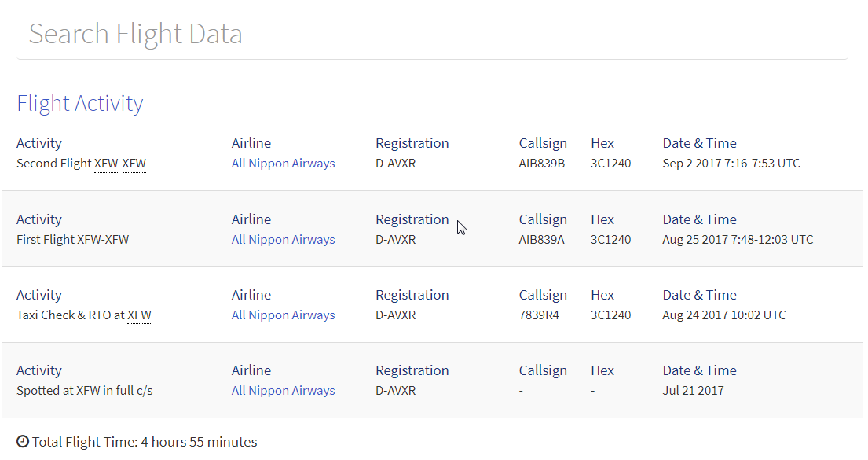Follow All Nippon Airways link in Taxi Check row

tap(283, 315)
